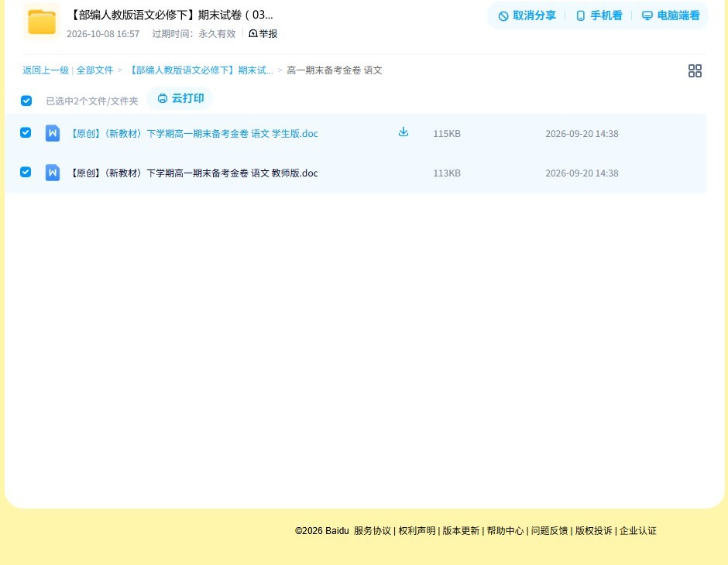Click Word icon of 教师版.doc file
Viewport: 728px width, 565px height.
coord(53,173)
